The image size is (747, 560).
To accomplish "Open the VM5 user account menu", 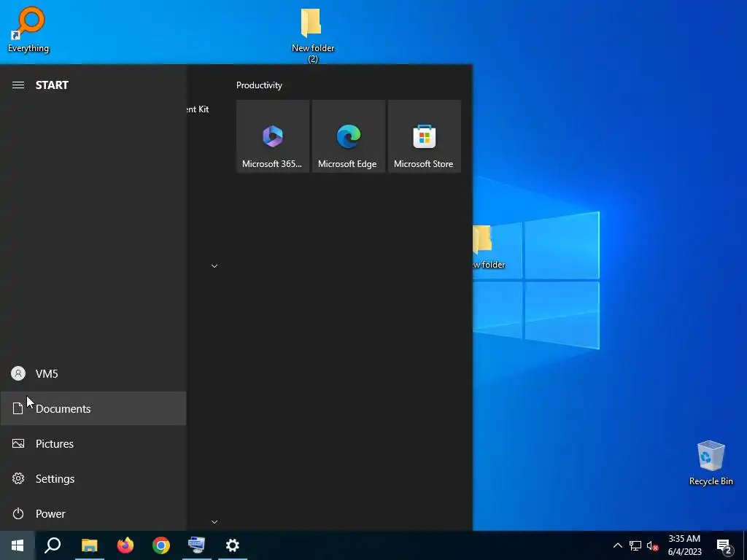I will (x=93, y=374).
